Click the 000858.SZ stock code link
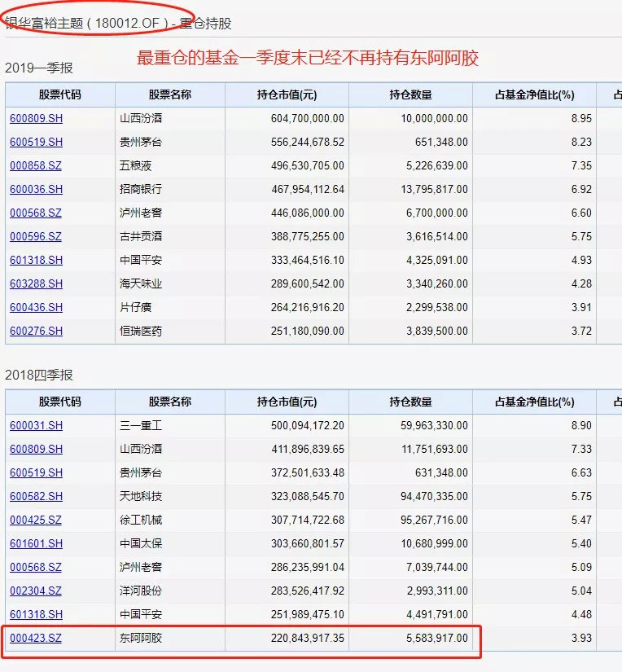The image size is (622, 672). [x=36, y=165]
